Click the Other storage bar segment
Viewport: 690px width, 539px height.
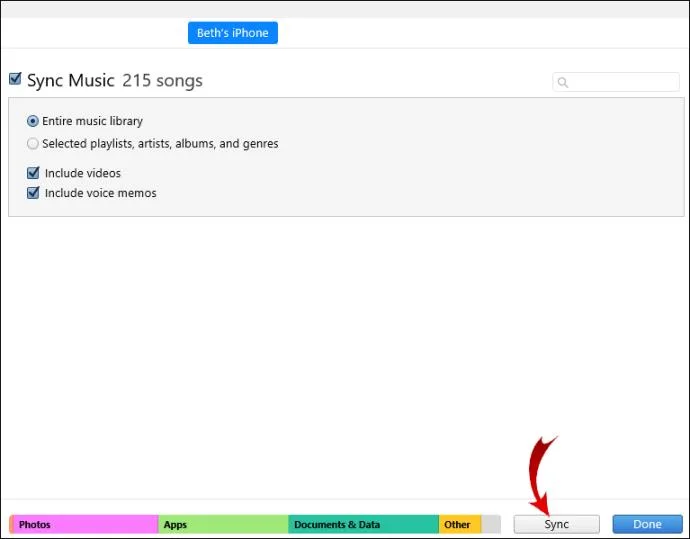[x=460, y=524]
